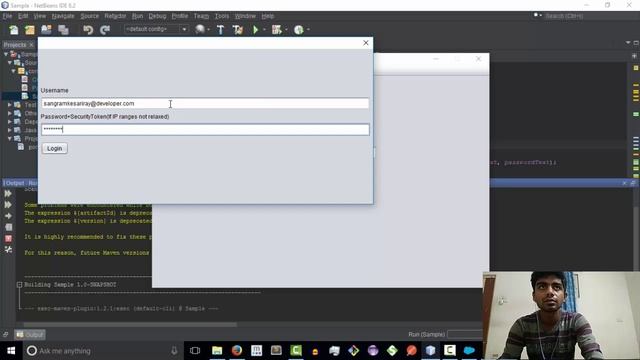This screenshot has width=640, height=360.
Task: Click Build Project hammer icon
Action: click(x=220, y=30)
